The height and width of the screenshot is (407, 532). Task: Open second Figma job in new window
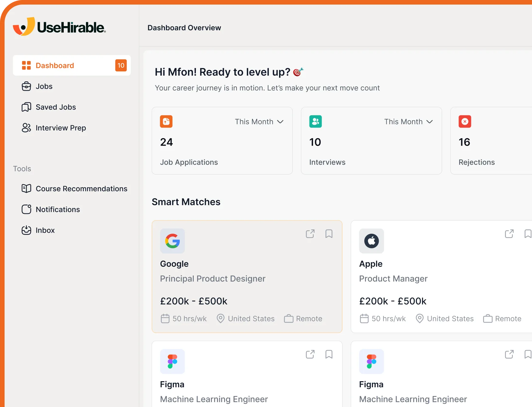[x=509, y=354]
